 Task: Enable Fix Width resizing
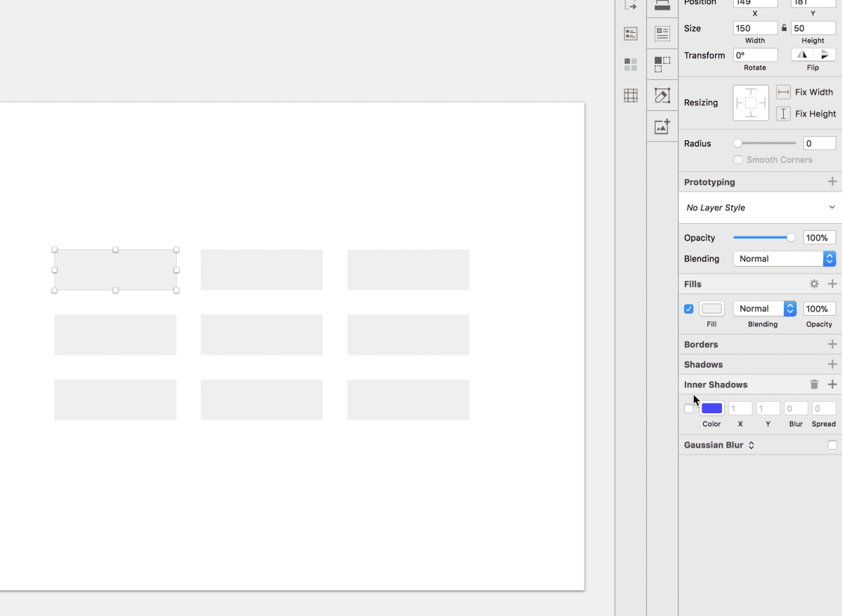click(783, 92)
